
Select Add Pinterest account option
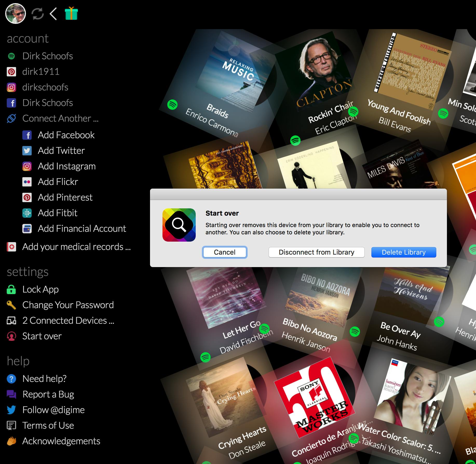click(65, 197)
